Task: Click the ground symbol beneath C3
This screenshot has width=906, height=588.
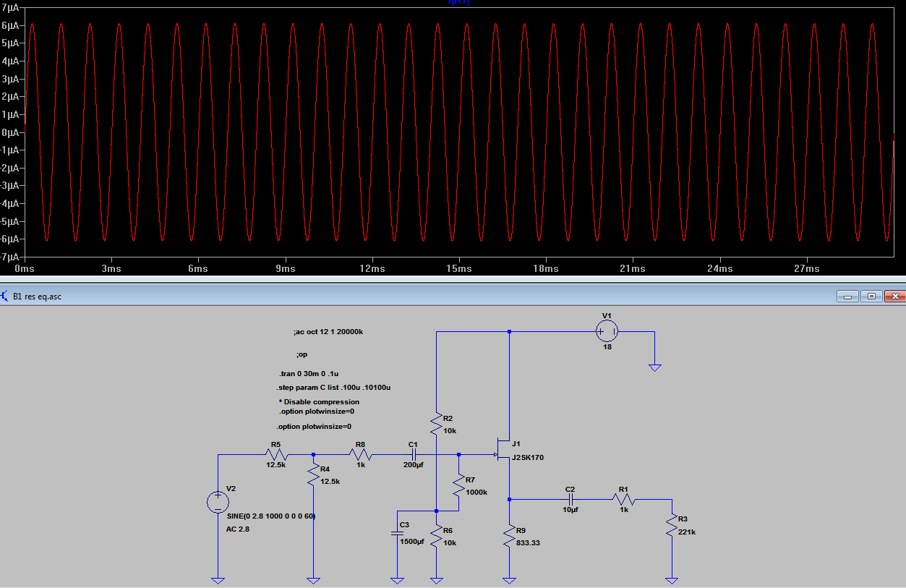Action: [397, 580]
